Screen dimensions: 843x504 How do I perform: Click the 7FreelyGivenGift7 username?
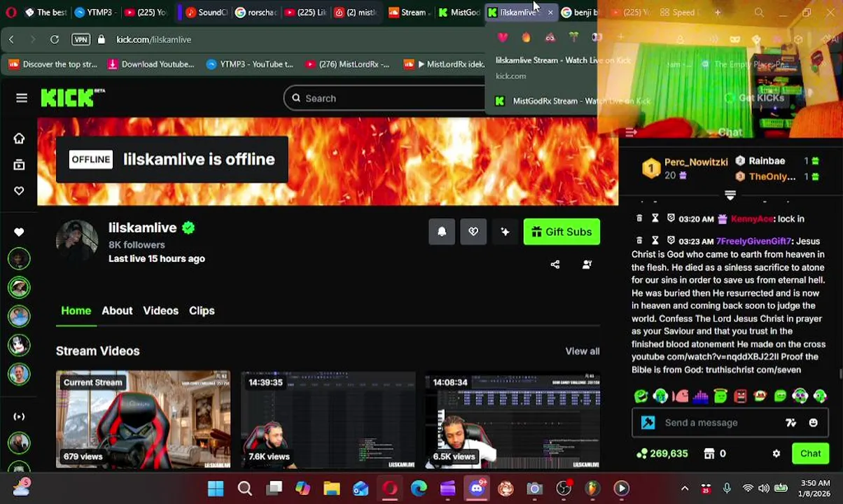[753, 241]
